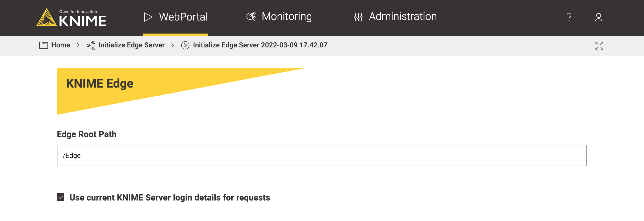Click into the Edge Root Path field
Viewport: 644px width, 221px height.
[x=322, y=155]
